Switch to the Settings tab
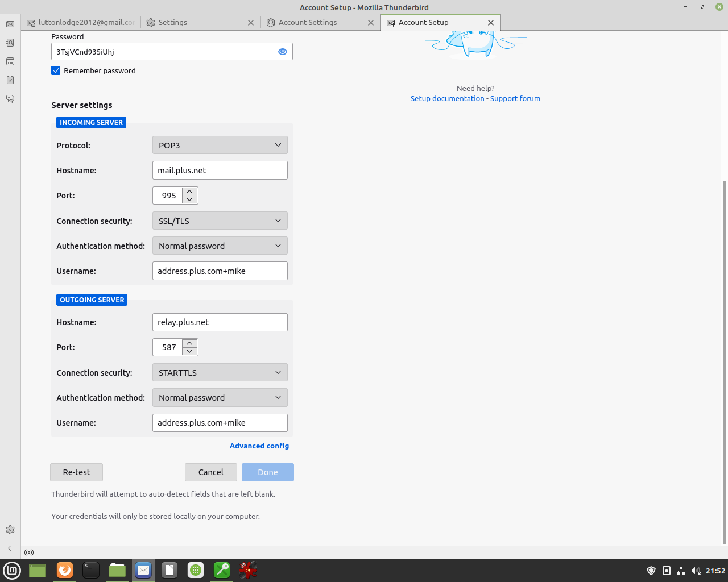Image resolution: width=728 pixels, height=582 pixels. pyautogui.click(x=173, y=23)
